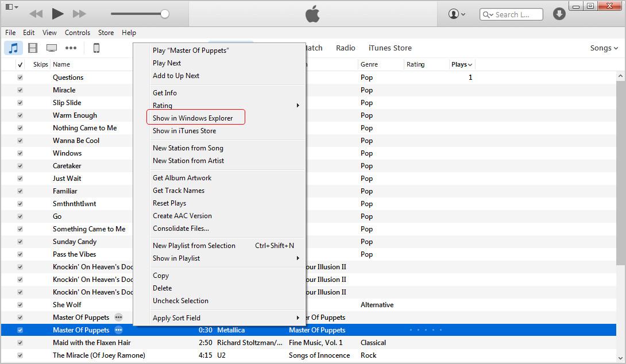Uncheck the Questions song checkbox
Screen dimensions: 626x364
click(x=20, y=78)
